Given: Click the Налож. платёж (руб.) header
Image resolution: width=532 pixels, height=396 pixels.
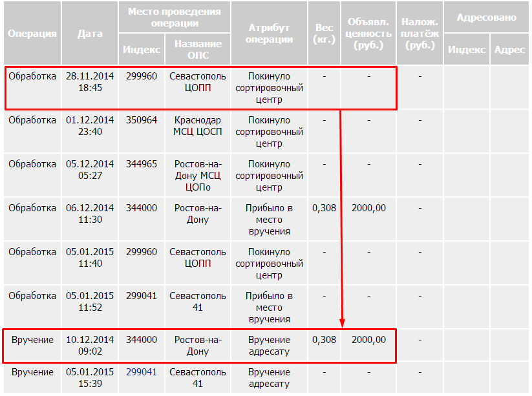Looking at the screenshot, I should 420,34.
